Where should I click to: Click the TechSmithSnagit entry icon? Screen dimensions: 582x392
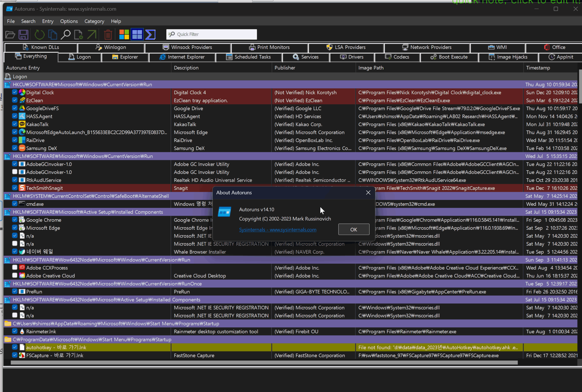click(22, 188)
